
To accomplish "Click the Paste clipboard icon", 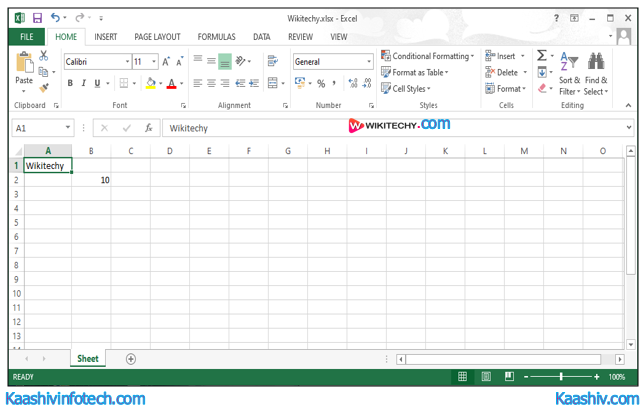I will coord(23,67).
